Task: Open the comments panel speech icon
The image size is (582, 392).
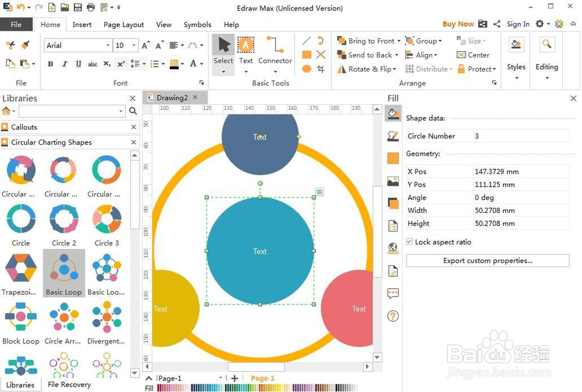Action: coord(393,293)
